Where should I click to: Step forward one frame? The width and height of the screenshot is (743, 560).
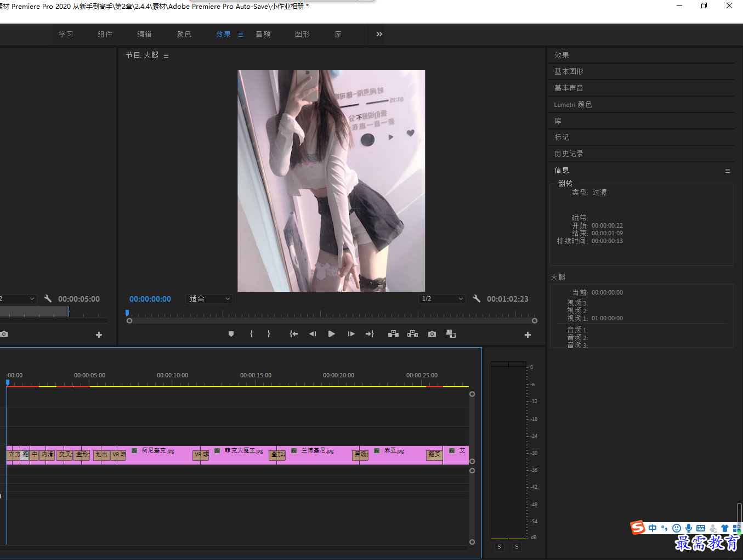coord(351,334)
